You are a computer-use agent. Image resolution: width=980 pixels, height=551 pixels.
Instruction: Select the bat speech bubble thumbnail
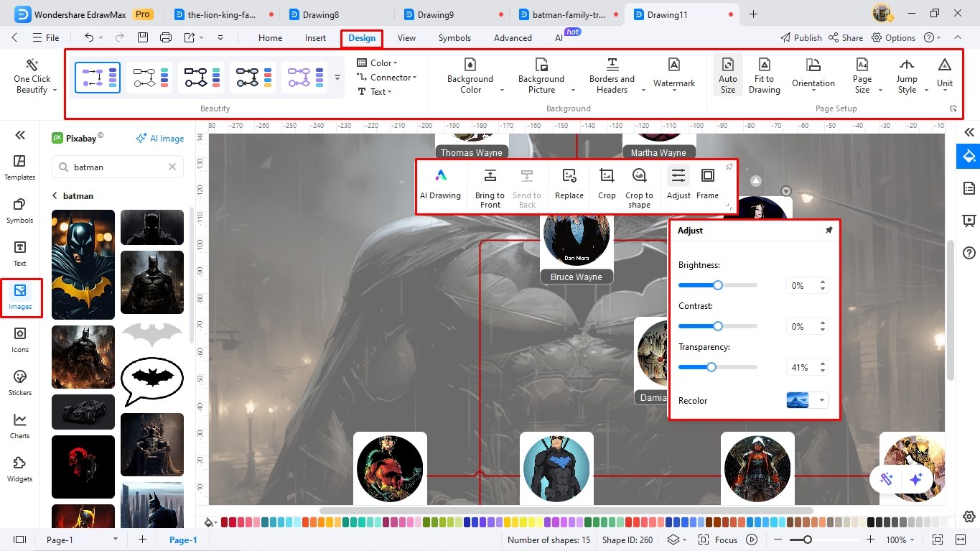coord(152,381)
